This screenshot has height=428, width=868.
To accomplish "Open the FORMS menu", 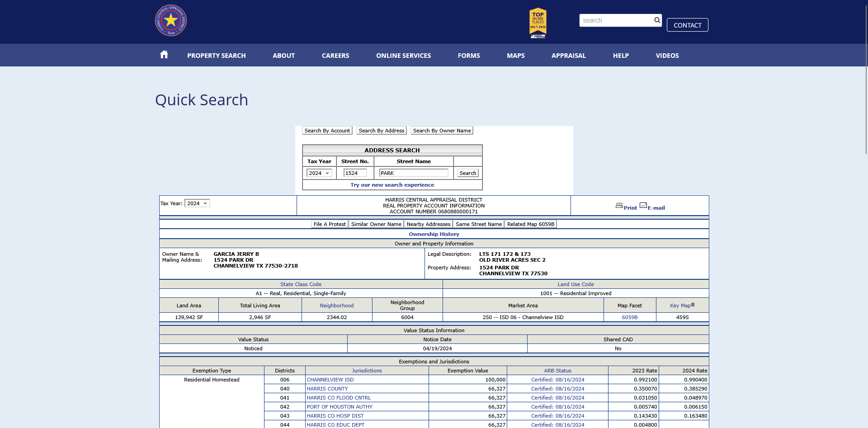I will point(469,56).
